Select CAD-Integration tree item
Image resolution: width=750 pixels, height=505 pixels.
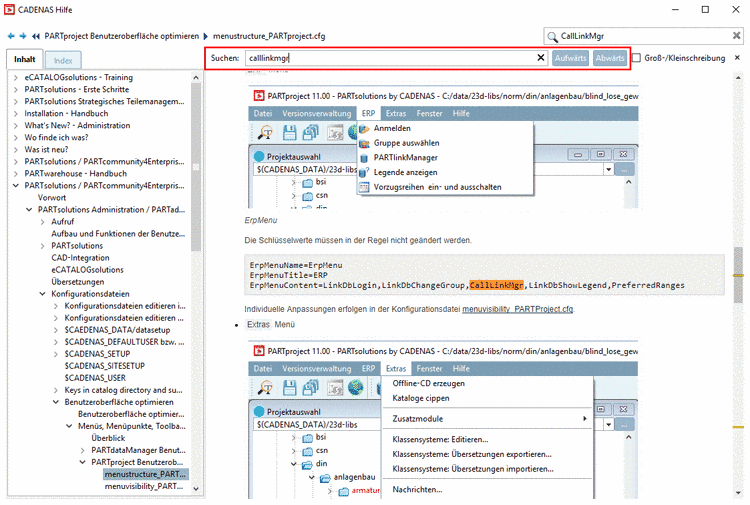coord(80,258)
